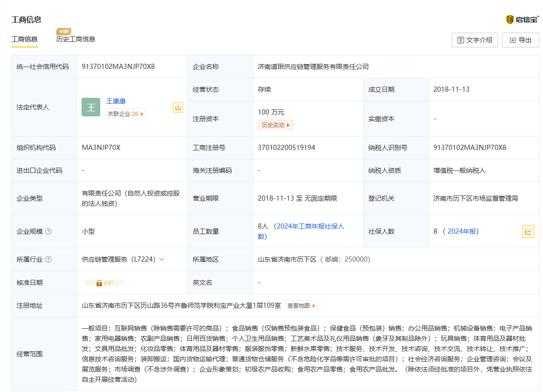Expand 关联企业 26 list
Screen dimensions: 543x392
tap(125, 114)
